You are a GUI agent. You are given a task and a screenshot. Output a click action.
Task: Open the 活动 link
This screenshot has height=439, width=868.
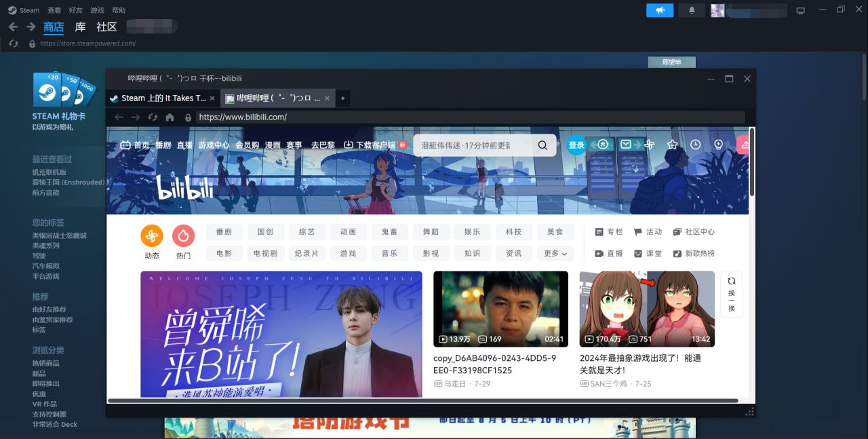[648, 232]
